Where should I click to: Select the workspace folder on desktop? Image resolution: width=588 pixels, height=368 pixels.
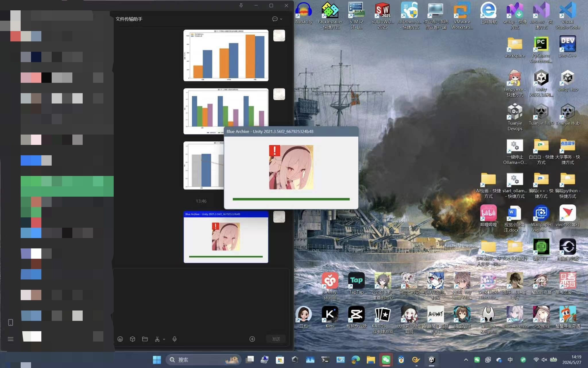click(x=515, y=47)
